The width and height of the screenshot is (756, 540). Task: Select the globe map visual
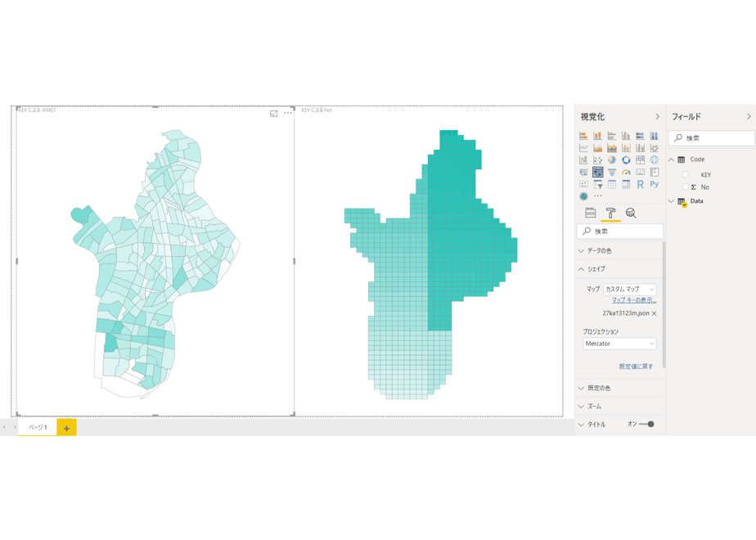(x=655, y=160)
